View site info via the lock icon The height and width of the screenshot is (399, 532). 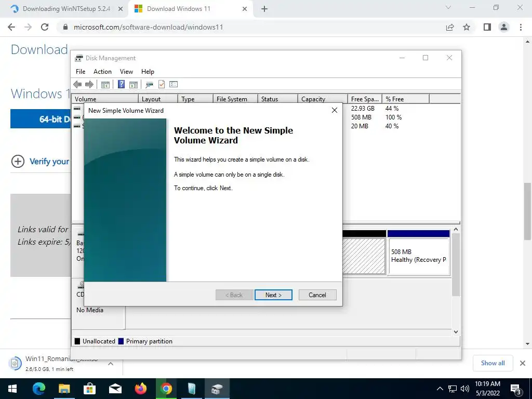tap(65, 27)
